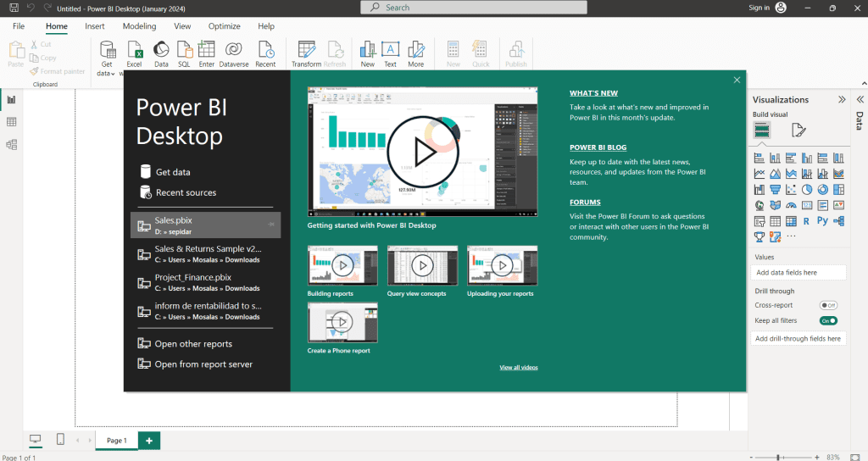Select the matrix visual
Viewport: 868px width, 461px height.
coord(791,221)
